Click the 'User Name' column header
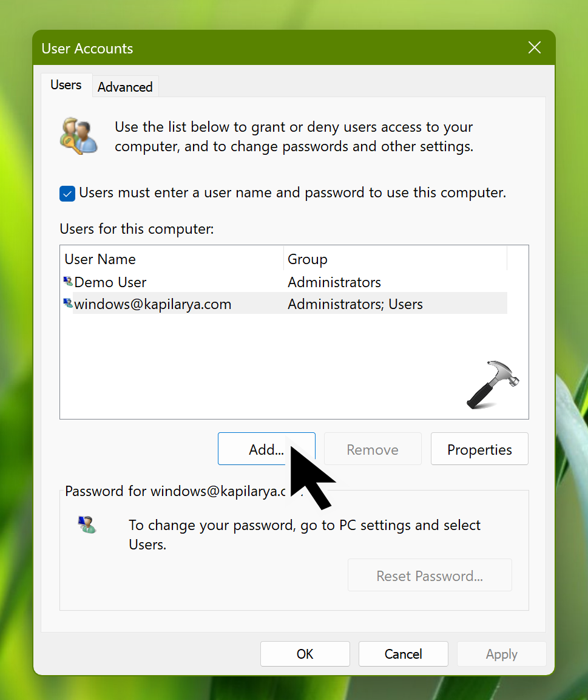The height and width of the screenshot is (700, 588). 172,259
